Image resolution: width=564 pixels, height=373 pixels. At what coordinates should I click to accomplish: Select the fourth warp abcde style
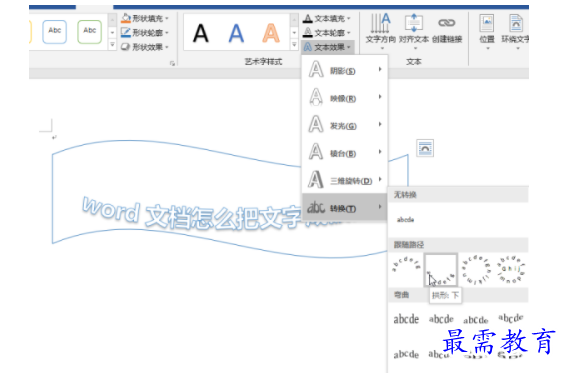pos(510,318)
